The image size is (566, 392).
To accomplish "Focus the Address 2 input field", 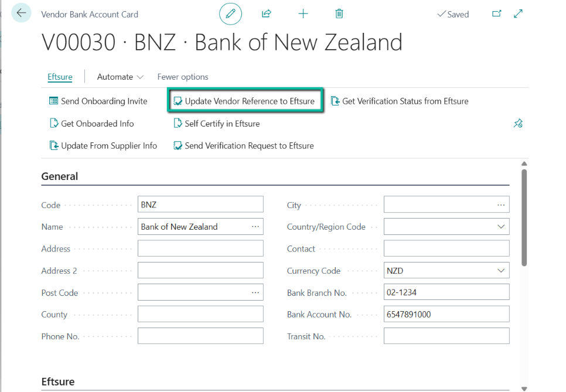I will click(200, 271).
